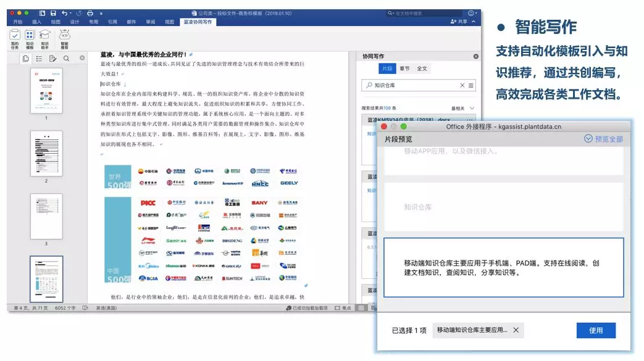The width and height of the screenshot is (644, 361).
Task: Click the 6052 个字 word count
Action: (x=65, y=308)
